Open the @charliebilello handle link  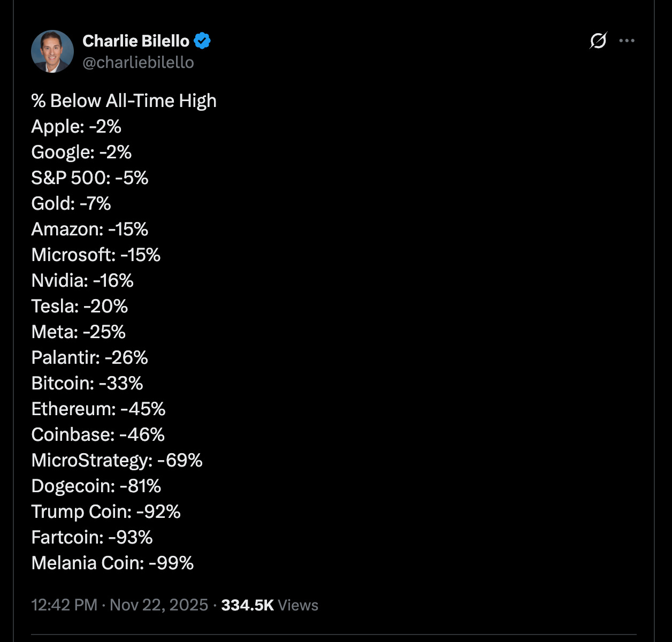click(138, 63)
